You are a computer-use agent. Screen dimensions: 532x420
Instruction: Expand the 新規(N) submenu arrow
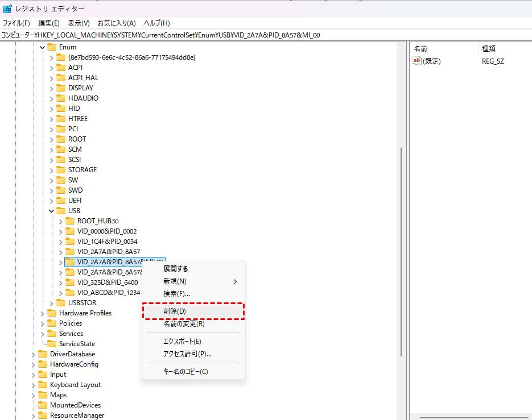235,281
